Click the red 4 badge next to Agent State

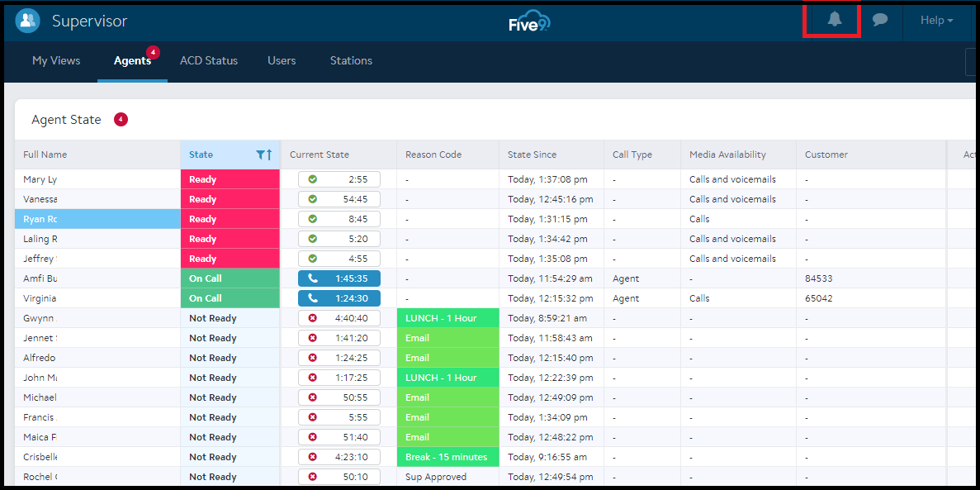tap(121, 119)
